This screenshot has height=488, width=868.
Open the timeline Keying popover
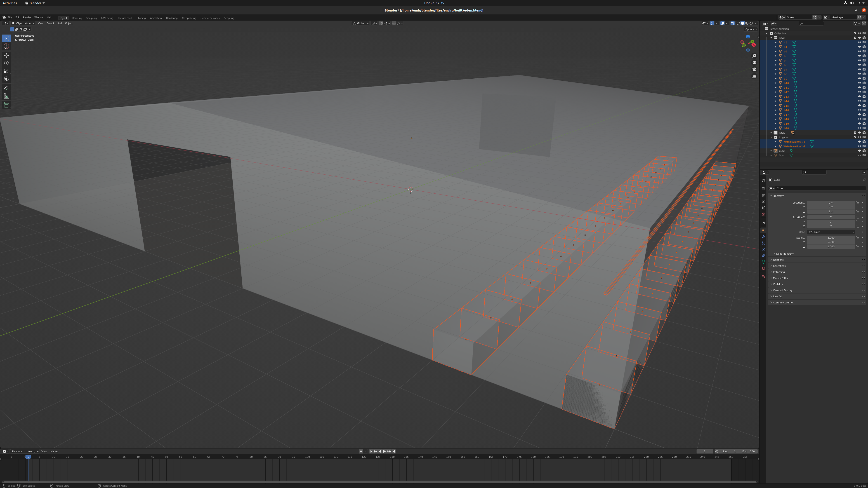pyautogui.click(x=33, y=451)
